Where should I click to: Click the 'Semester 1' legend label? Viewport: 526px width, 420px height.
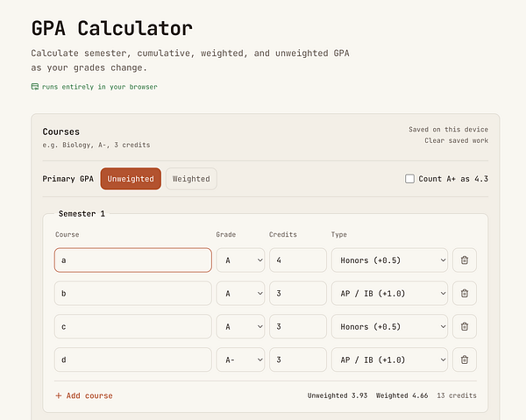82,214
